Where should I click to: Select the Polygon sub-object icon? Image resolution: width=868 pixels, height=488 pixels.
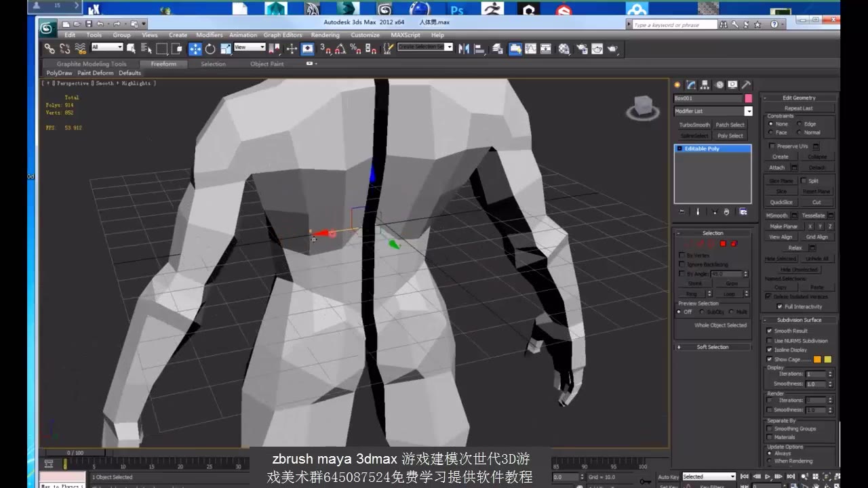click(723, 243)
